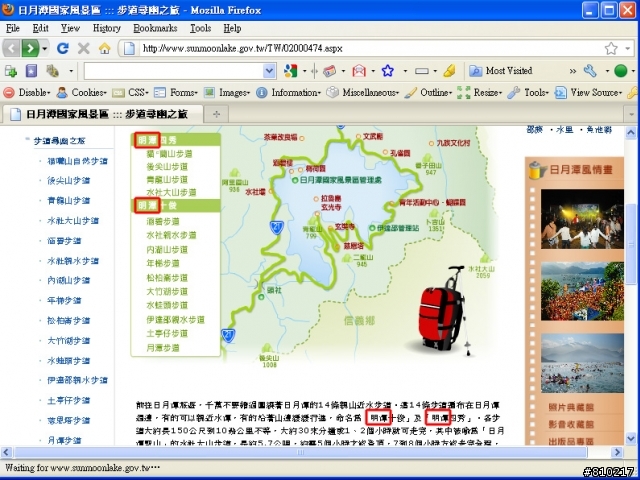
Task: Open the toolbar search box dropdown arrow
Action: pyautogui.click(x=269, y=71)
